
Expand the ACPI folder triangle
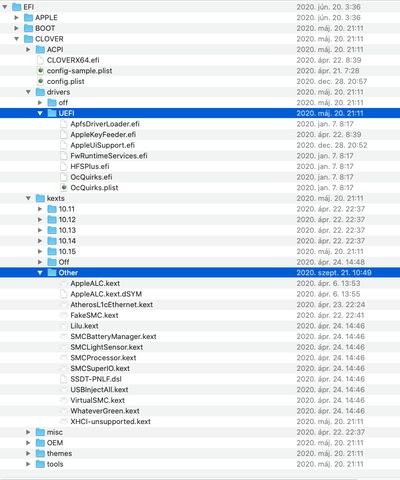28,49
